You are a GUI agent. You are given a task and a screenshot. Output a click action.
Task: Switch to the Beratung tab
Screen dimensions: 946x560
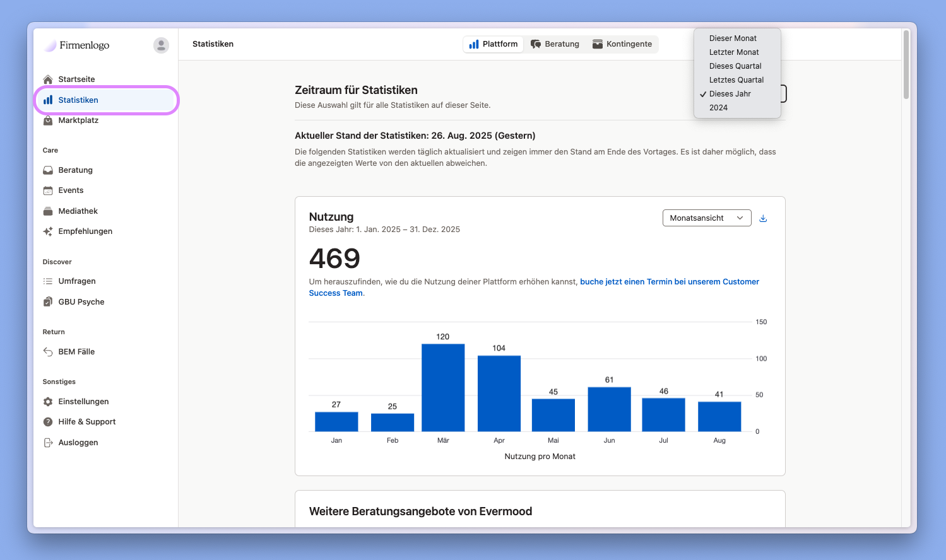point(555,44)
